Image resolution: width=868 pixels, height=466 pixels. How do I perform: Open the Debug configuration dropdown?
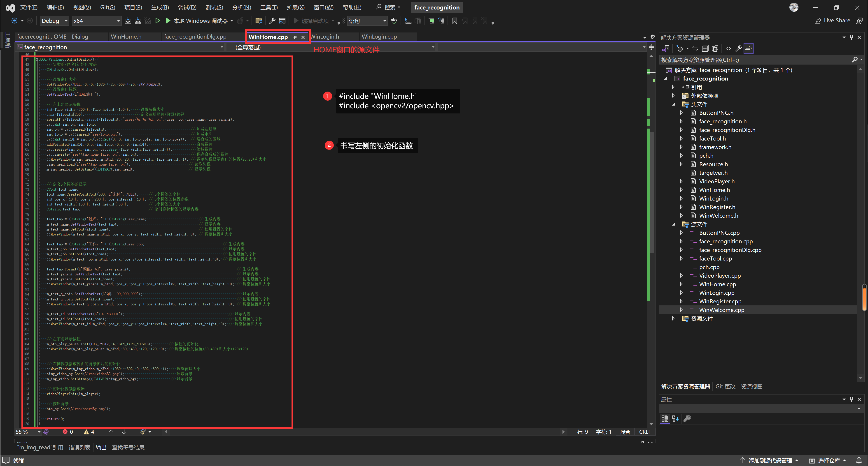[66, 21]
